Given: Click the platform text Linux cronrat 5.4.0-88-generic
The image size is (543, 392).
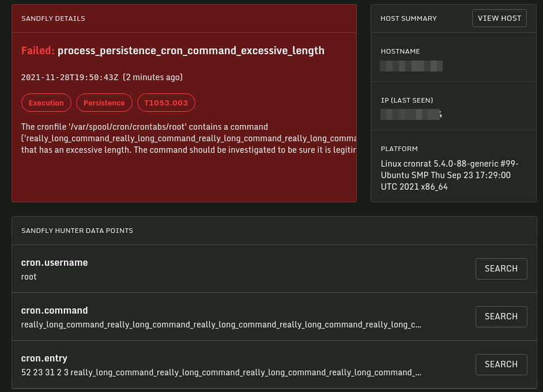Looking at the screenshot, I should pos(450,175).
